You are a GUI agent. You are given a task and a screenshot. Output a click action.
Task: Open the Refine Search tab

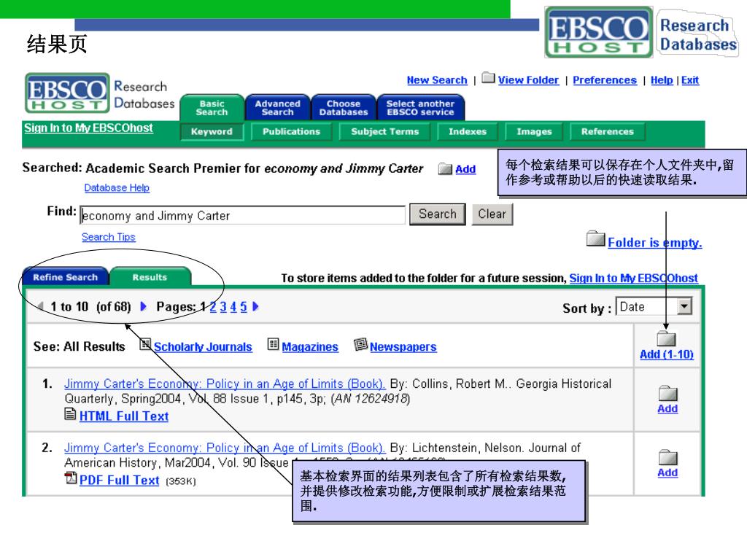tap(65, 276)
